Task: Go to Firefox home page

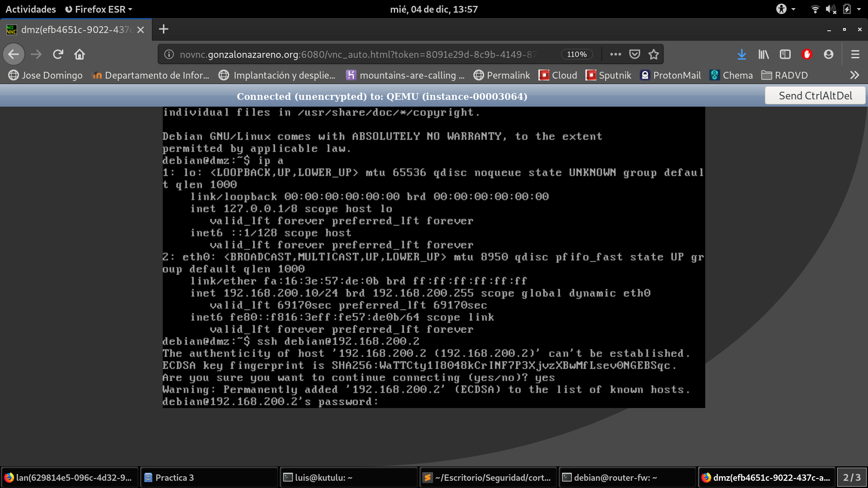Action: 80,54
